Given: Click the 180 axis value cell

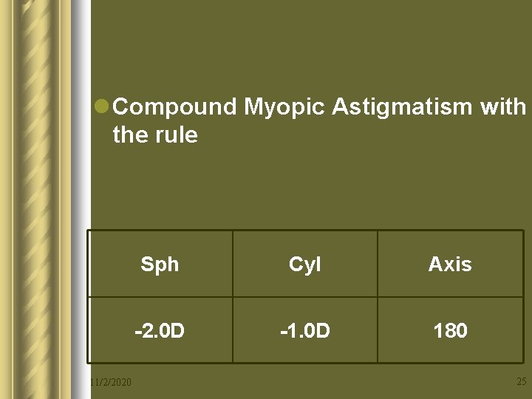Looking at the screenshot, I should point(450,330).
